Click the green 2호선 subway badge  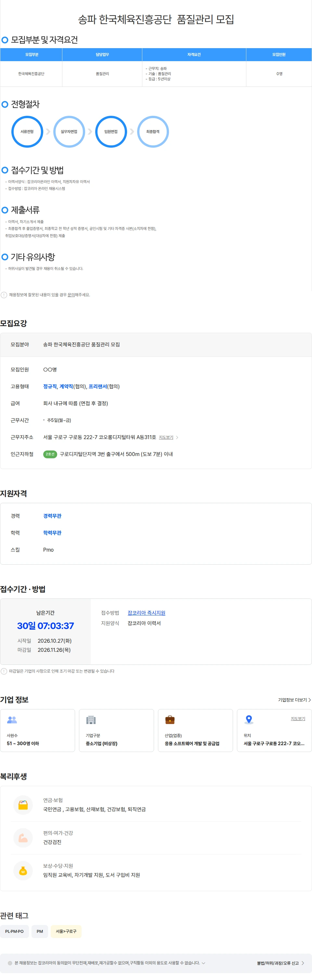click(x=50, y=454)
